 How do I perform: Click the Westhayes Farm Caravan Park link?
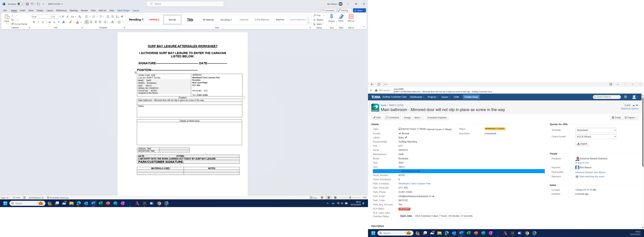414,184
